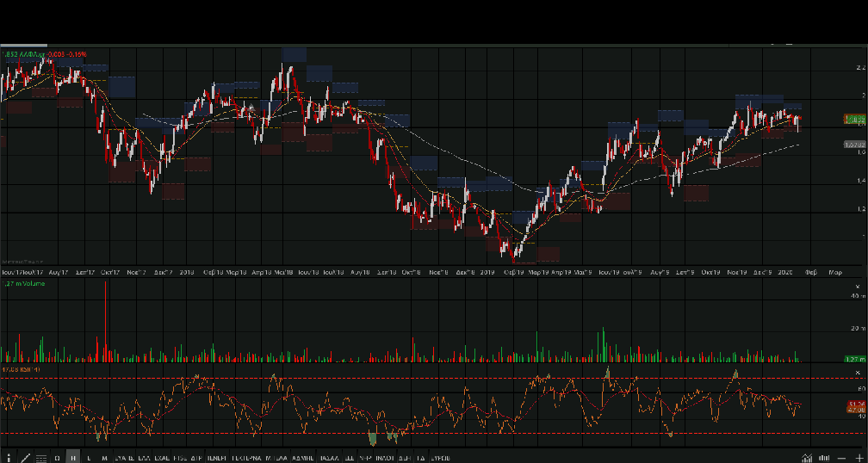
Task: Close the Volume indicator panel
Action: 858,286
